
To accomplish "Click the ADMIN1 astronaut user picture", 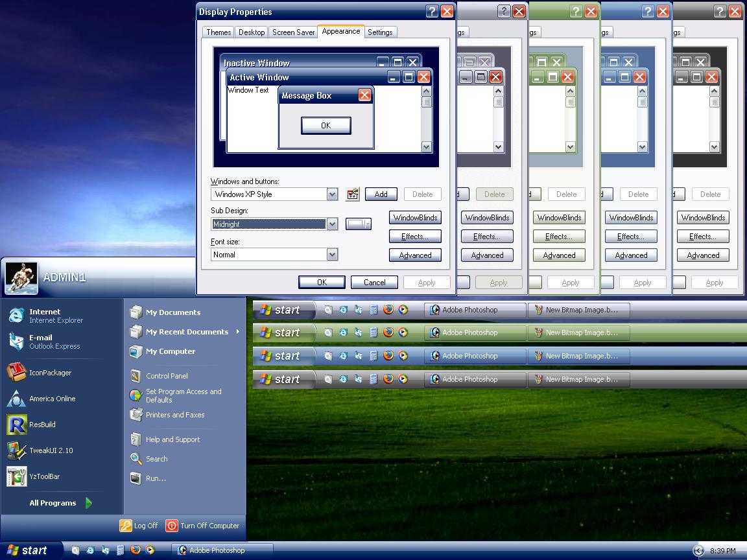I will (x=21, y=278).
